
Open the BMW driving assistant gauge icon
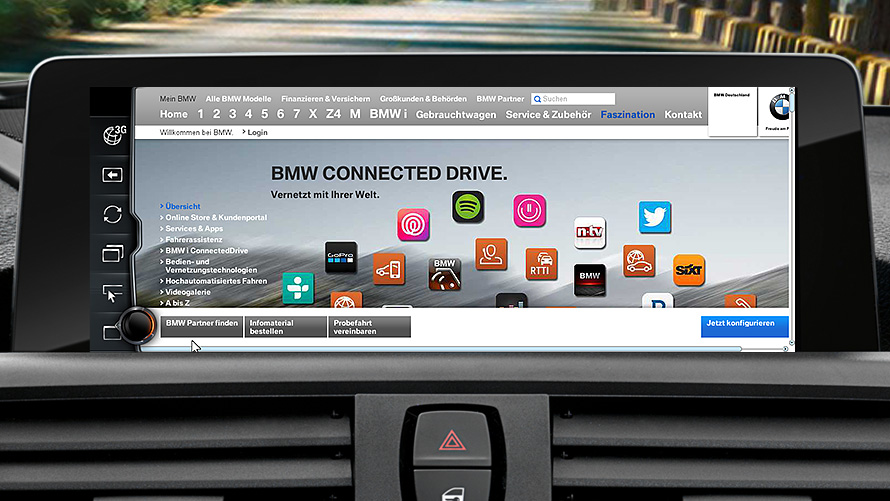(x=444, y=274)
